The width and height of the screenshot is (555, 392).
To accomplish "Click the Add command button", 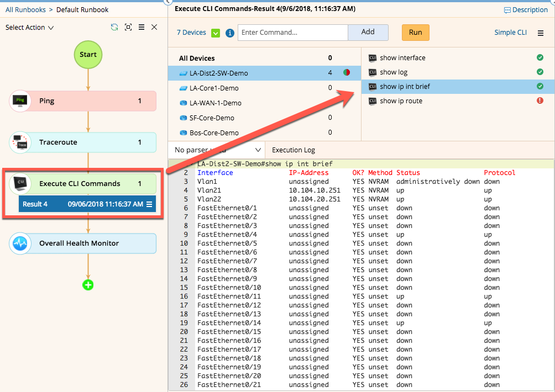I will click(x=368, y=32).
